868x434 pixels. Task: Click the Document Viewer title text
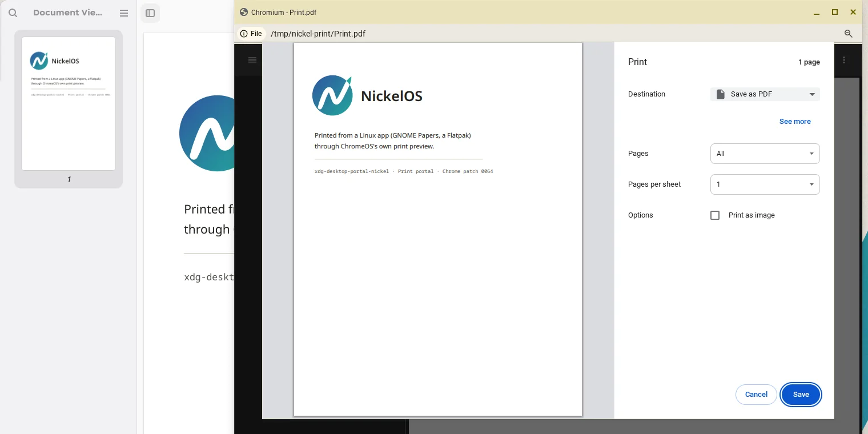pos(68,13)
